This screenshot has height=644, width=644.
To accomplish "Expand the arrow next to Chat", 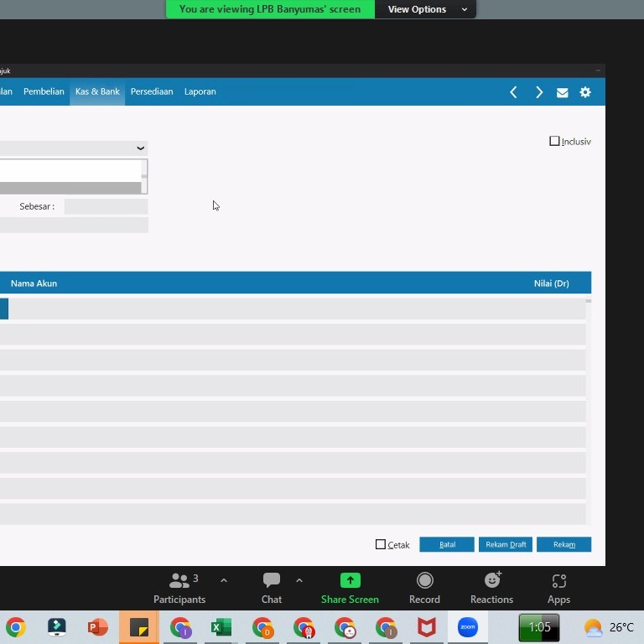I will coord(299,580).
